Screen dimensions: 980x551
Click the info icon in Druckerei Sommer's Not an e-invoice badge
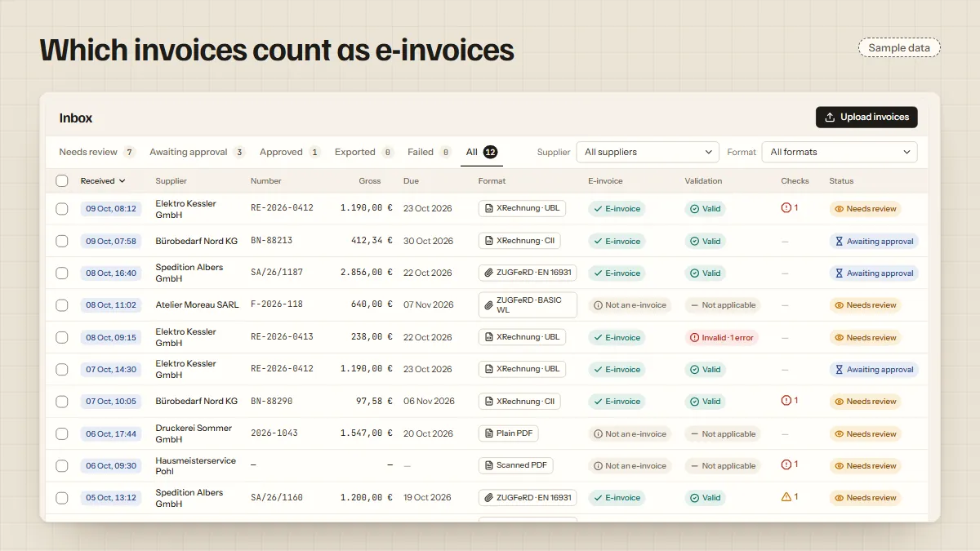[598, 434]
